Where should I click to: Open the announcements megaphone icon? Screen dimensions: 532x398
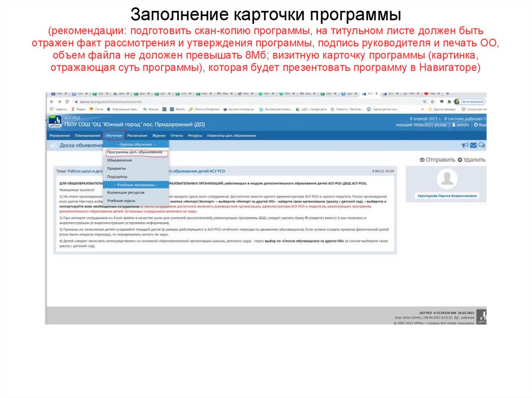coord(465,145)
